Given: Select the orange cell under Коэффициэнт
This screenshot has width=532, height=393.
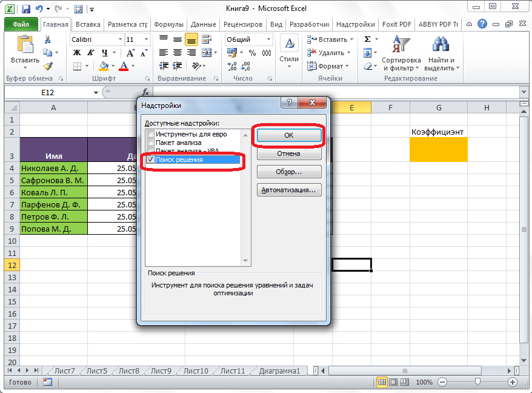Looking at the screenshot, I should click(x=438, y=149).
